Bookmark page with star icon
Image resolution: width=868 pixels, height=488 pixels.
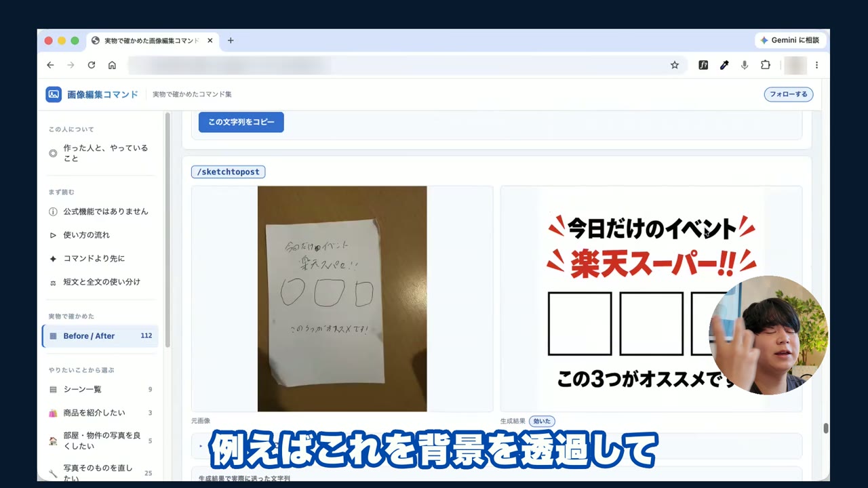coord(675,65)
